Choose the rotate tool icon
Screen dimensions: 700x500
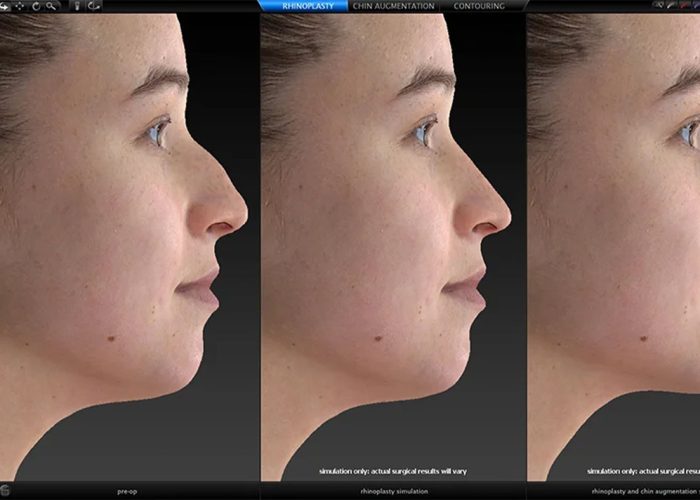(36, 6)
